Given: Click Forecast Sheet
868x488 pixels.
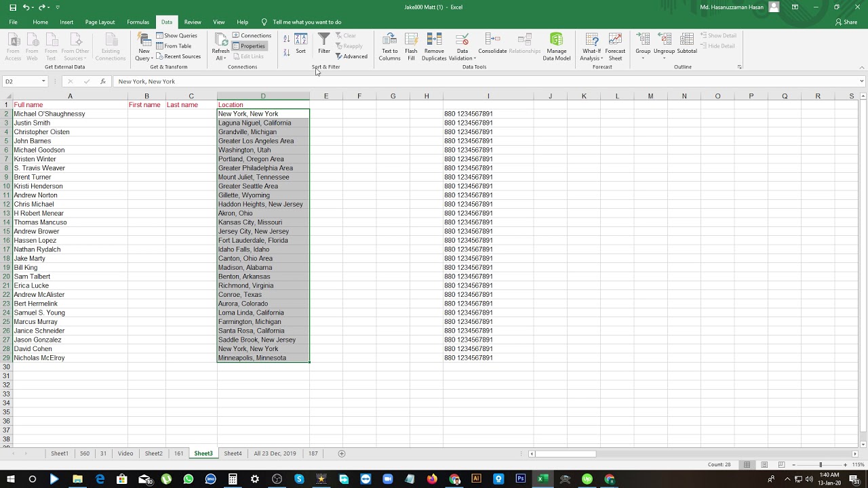Looking at the screenshot, I should [615, 47].
